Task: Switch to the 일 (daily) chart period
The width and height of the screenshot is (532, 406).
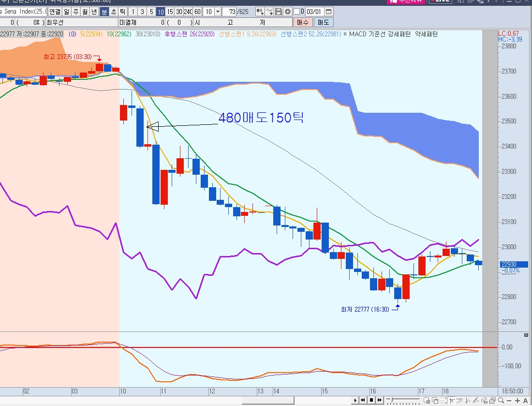Action: [66, 12]
